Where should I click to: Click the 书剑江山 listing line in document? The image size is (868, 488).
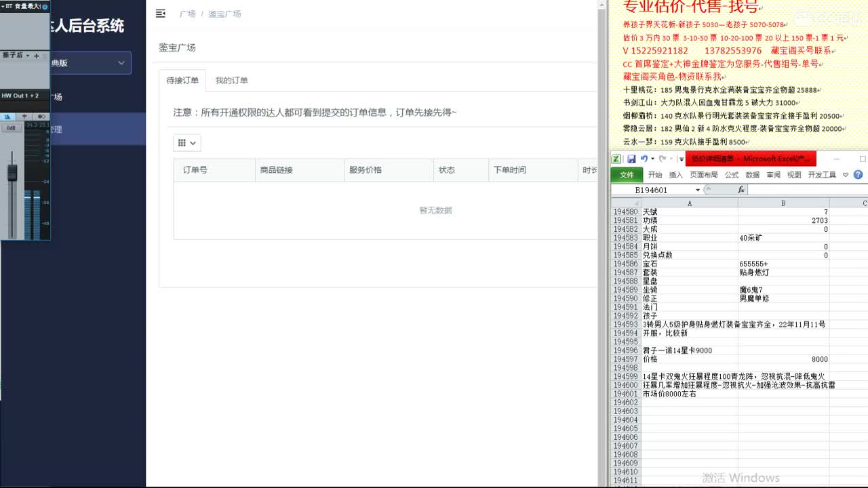(x=712, y=102)
